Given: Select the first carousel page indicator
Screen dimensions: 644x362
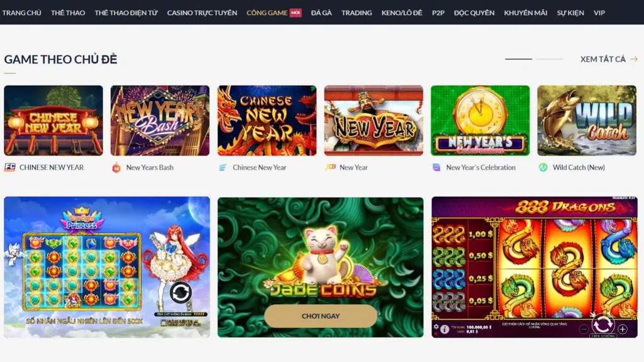Looking at the screenshot, I should point(518,59).
